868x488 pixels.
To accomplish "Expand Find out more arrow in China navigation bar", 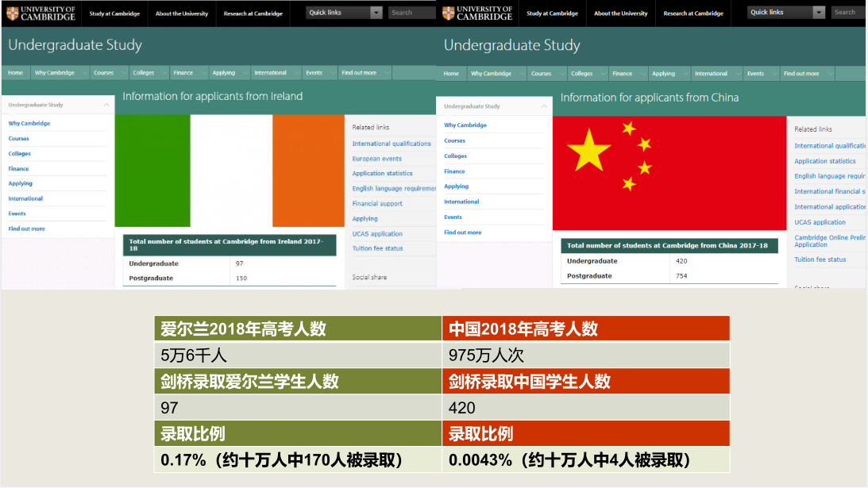I will pyautogui.click(x=830, y=73).
